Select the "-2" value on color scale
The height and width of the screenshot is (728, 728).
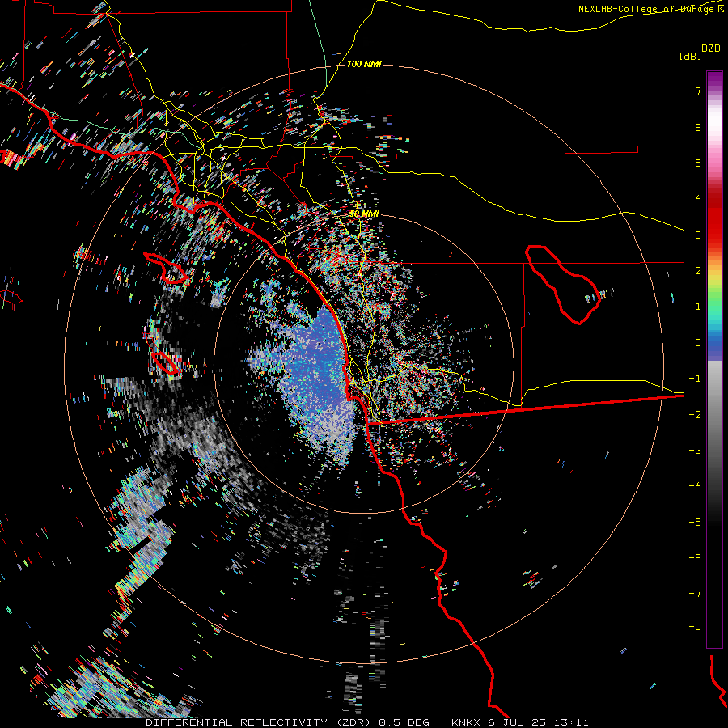tap(695, 415)
